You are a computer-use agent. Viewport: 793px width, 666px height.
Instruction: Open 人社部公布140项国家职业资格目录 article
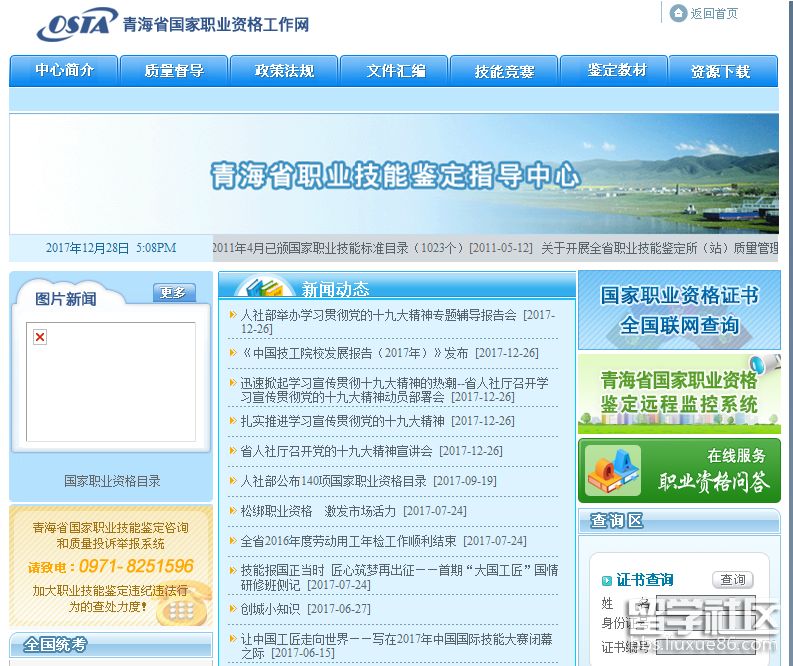[x=368, y=480]
